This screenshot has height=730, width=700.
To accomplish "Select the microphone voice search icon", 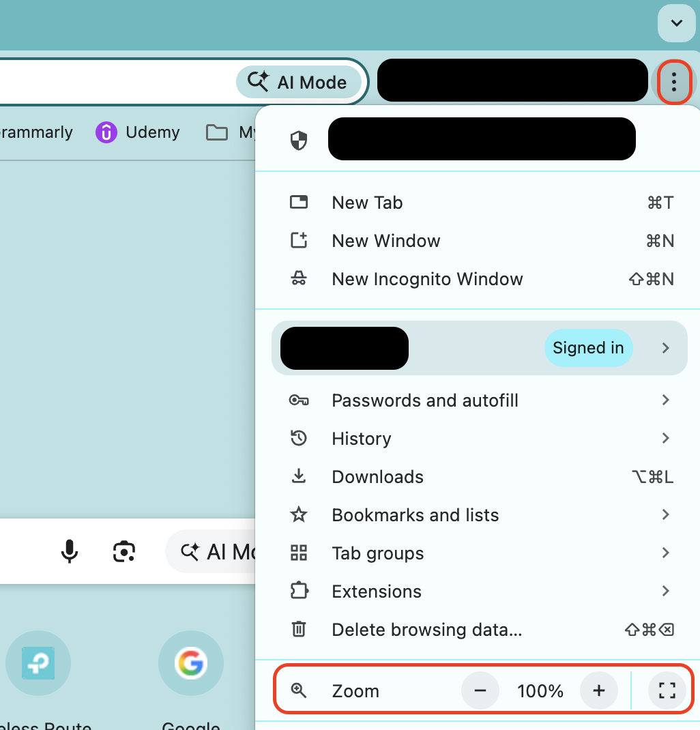I will tap(70, 551).
